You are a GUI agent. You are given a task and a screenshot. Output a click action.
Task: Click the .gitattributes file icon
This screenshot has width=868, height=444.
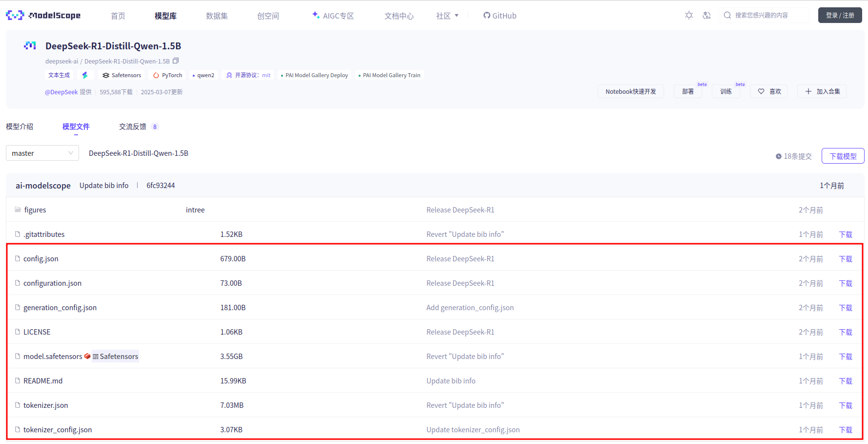point(18,234)
